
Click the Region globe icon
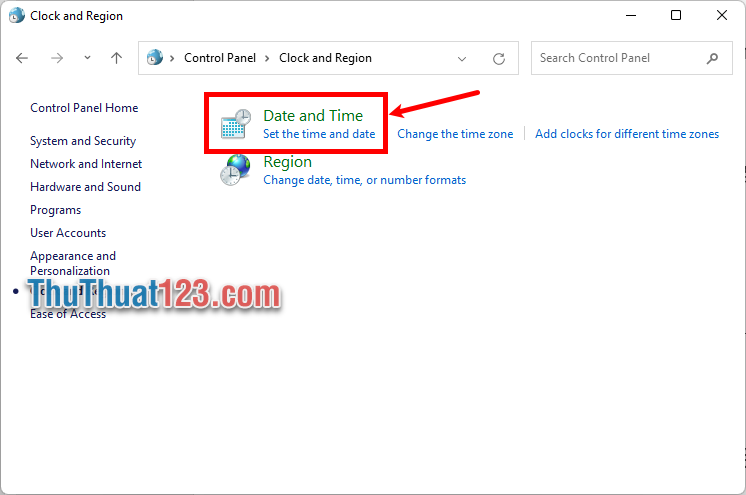click(236, 171)
